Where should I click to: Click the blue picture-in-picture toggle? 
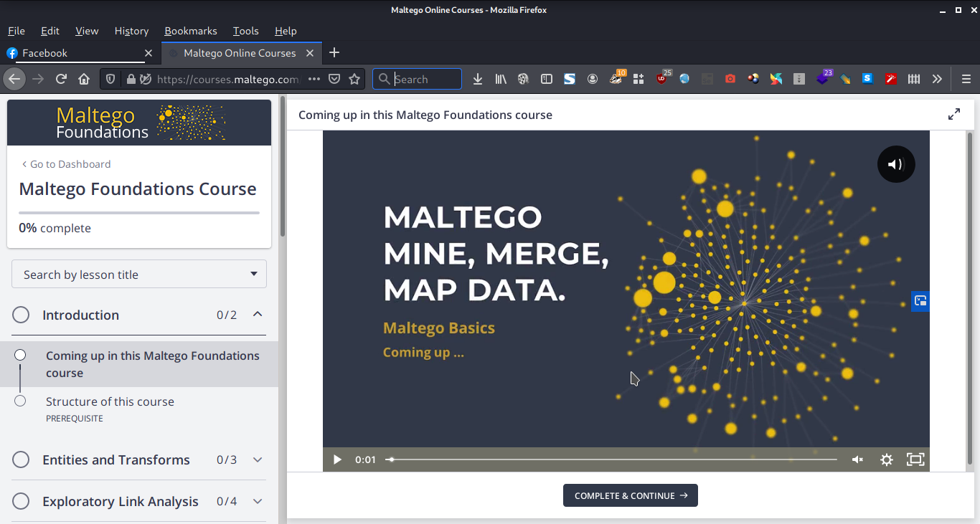(x=920, y=301)
